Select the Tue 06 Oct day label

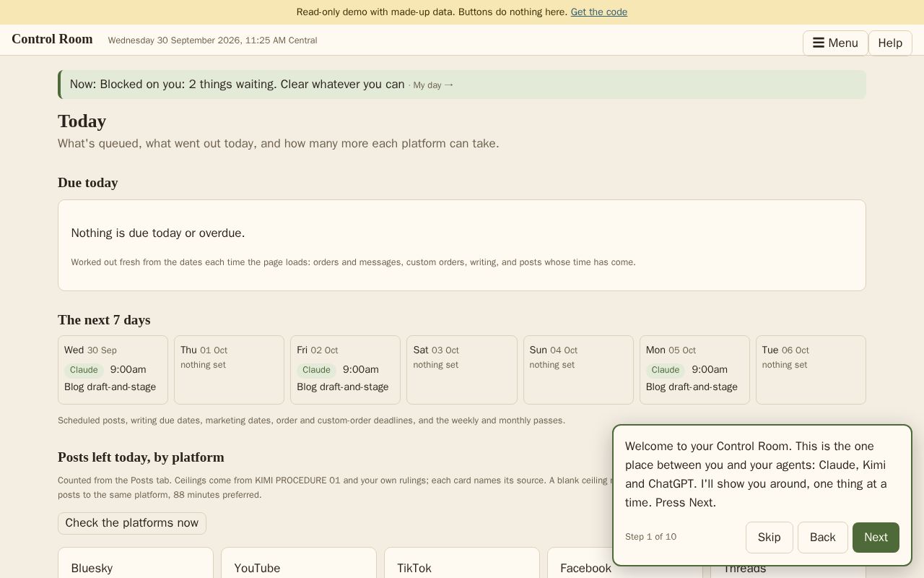tap(785, 350)
